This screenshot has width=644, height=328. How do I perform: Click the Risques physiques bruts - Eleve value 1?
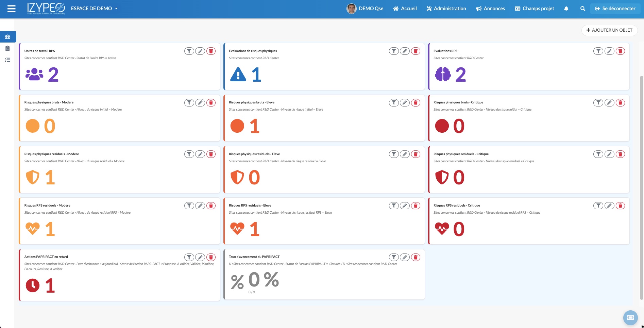[x=254, y=126]
